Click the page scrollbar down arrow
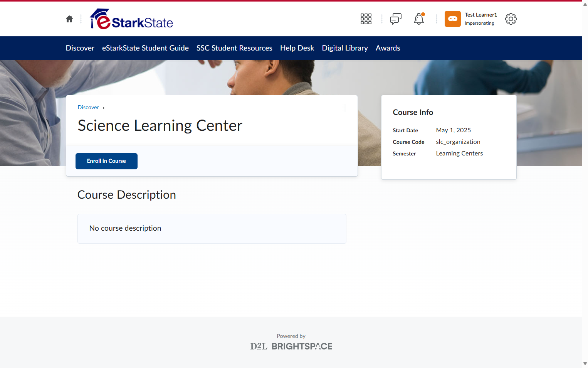This screenshot has height=368, width=588. pyautogui.click(x=585, y=364)
